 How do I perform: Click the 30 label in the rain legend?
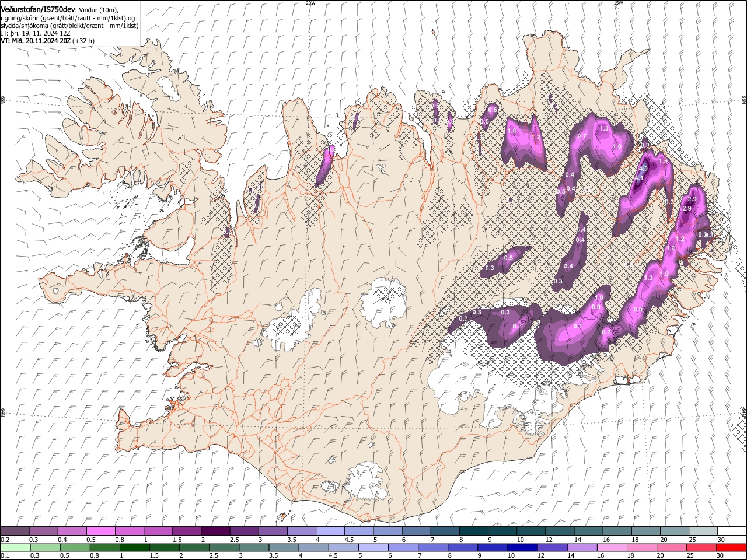point(720,555)
